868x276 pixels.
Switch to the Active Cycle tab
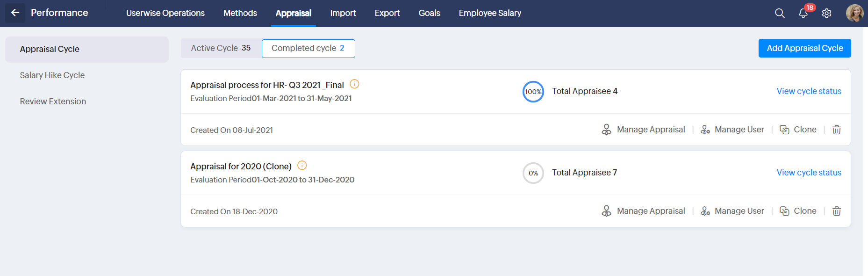click(221, 48)
